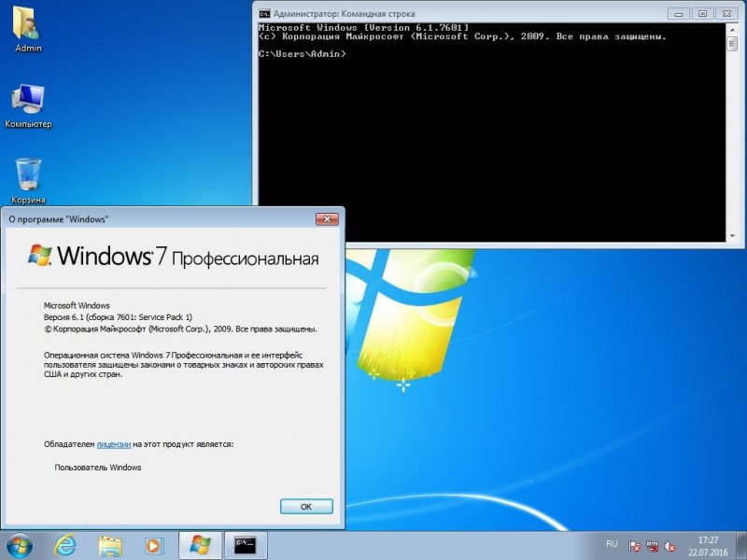The height and width of the screenshot is (560, 747).
Task: Open the Action Center flag tray icon
Action: coord(634,546)
